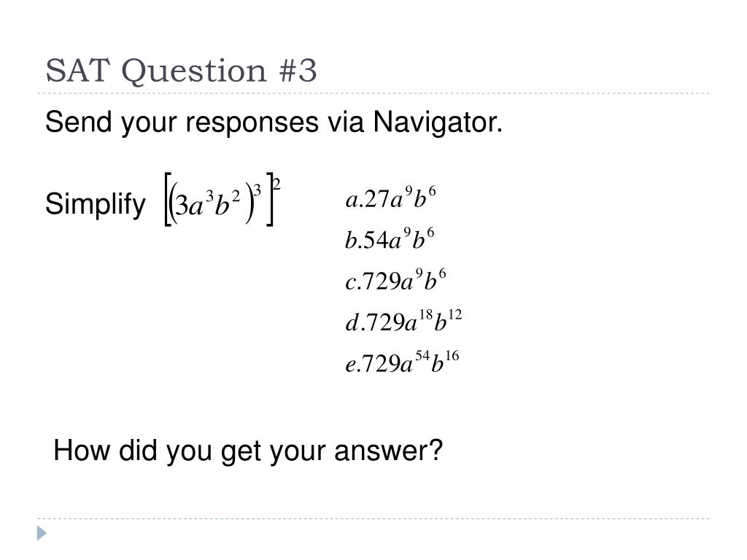Image resolution: width=747 pixels, height=560 pixels.
Task: Click the #3 in the slide title
Action: (298, 71)
